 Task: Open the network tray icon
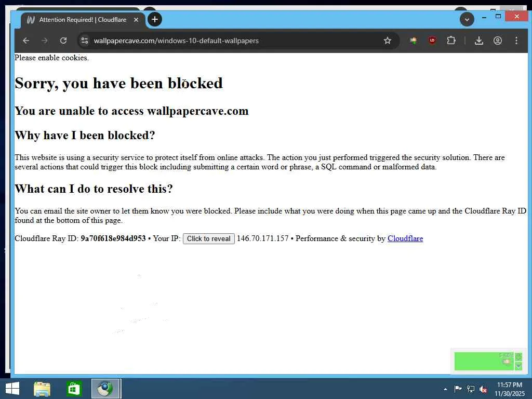tap(471, 389)
